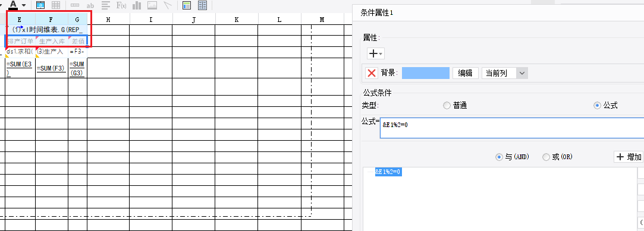Click the cell with 时间维表.G(REP_ text
Viewport: 644px width, 231px height.
(46, 30)
